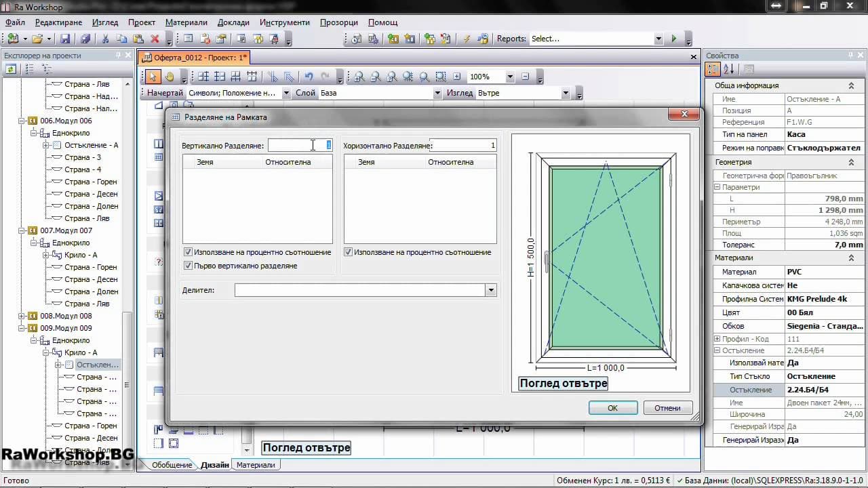The width and height of the screenshot is (868, 488).
Task: Click the alphabetical sort icon in Properties panel
Action: pyautogui.click(x=728, y=69)
